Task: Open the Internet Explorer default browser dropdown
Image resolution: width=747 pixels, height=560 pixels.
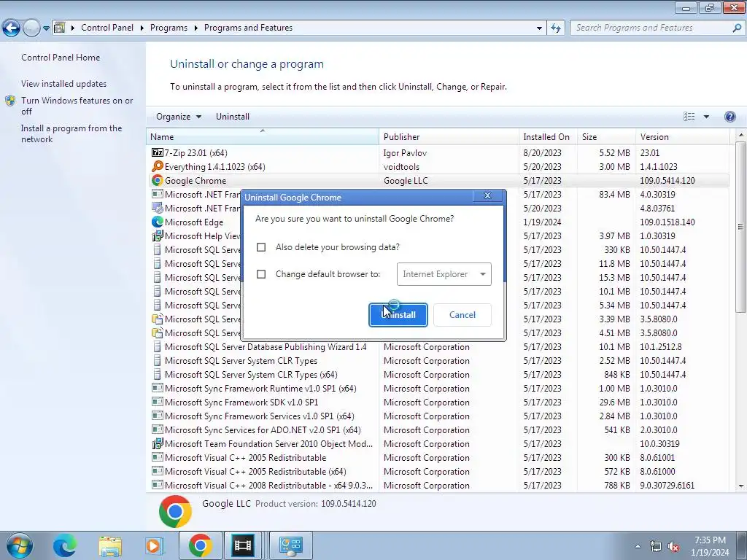Action: 444,274
